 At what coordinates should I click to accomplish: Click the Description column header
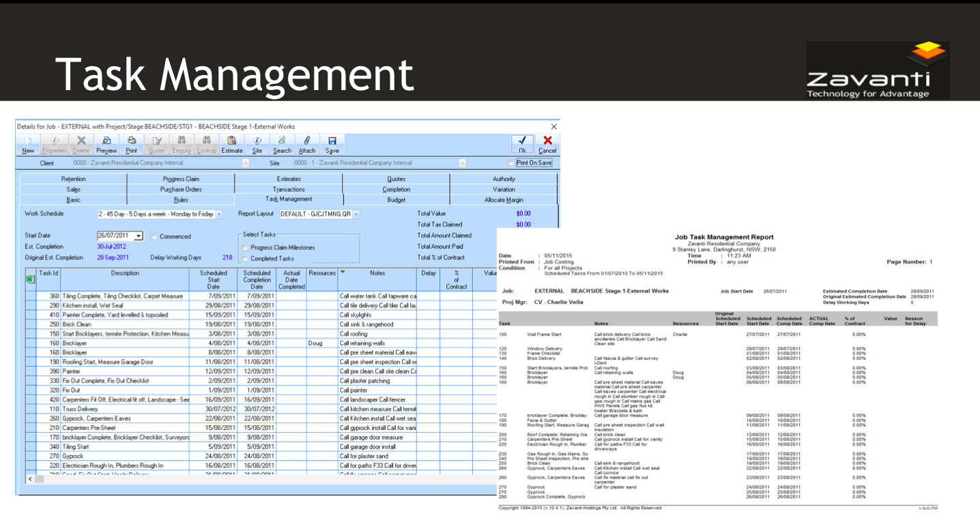(125, 279)
